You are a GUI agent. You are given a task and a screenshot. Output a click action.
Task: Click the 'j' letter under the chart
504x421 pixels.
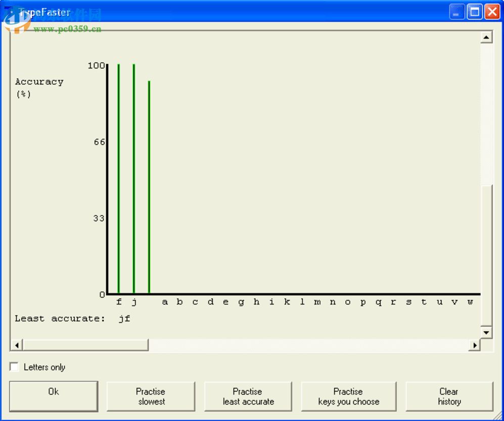[x=134, y=302]
